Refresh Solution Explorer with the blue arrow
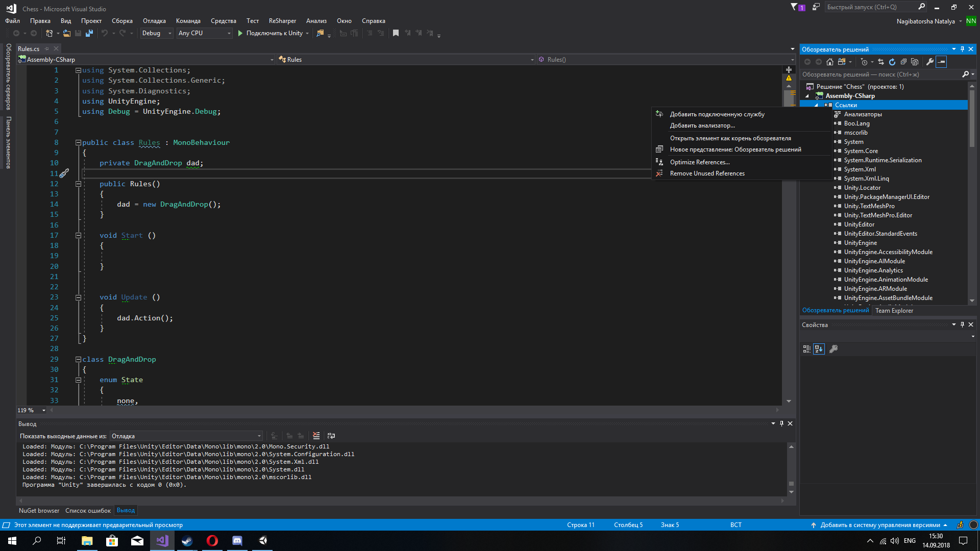 (892, 62)
